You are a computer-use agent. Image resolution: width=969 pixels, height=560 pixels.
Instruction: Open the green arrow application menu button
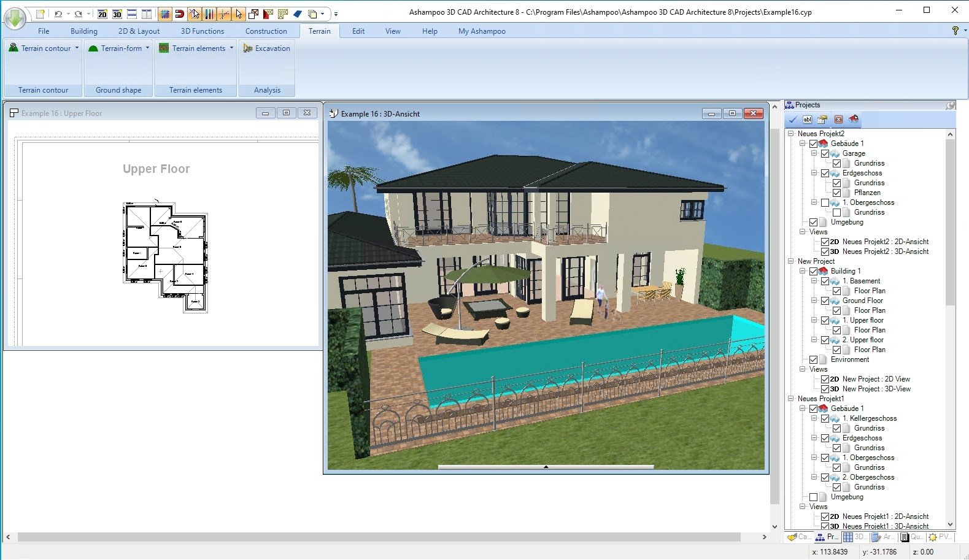click(x=15, y=18)
